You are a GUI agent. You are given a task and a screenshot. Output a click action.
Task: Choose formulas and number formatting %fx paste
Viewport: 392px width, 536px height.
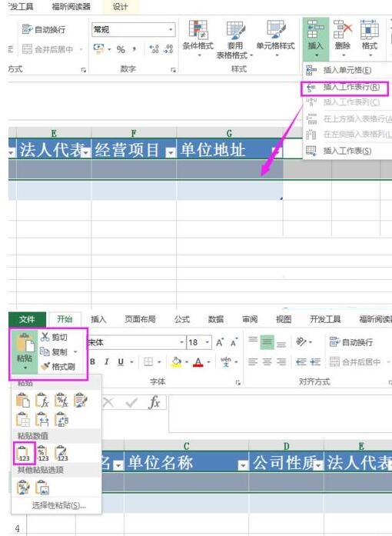pyautogui.click(x=61, y=401)
